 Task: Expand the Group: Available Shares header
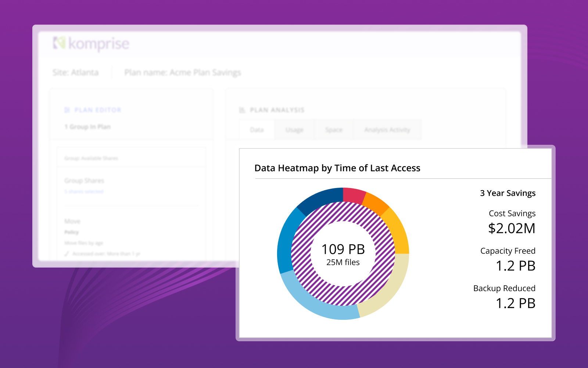pos(91,158)
